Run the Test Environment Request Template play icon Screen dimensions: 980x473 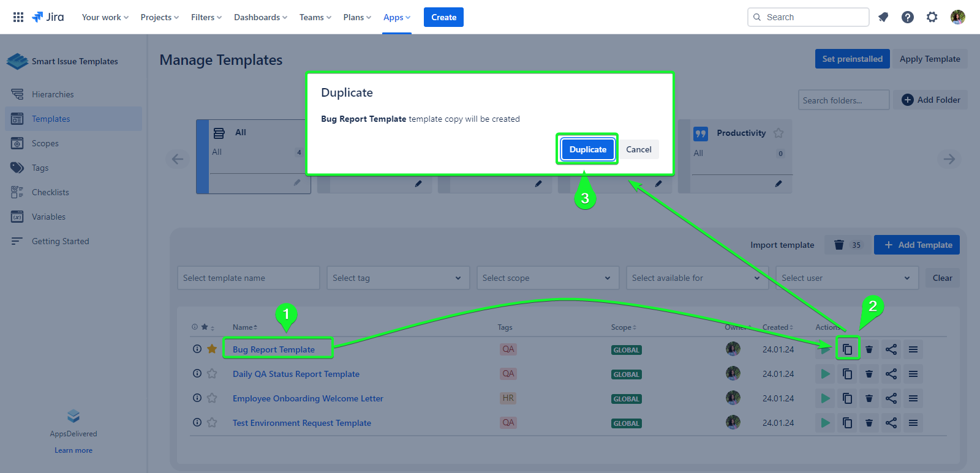coord(825,423)
